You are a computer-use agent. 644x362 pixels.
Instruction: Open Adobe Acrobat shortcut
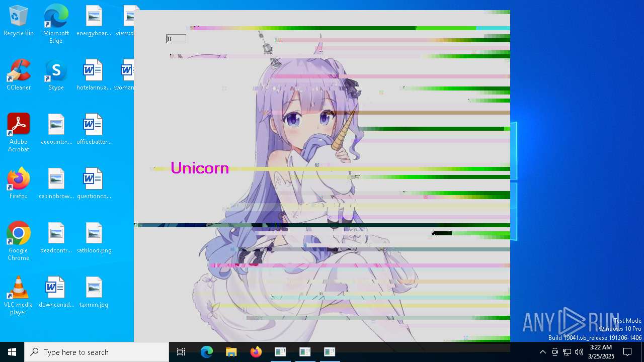(19, 133)
